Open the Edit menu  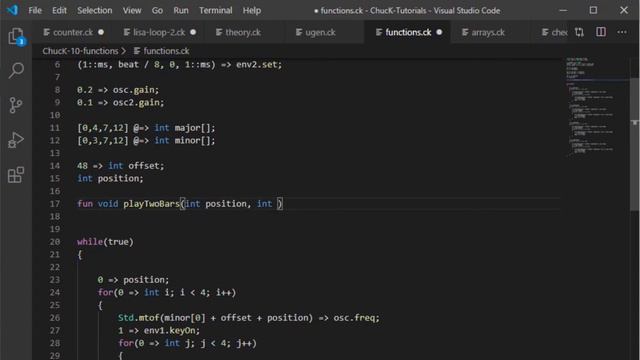59,10
